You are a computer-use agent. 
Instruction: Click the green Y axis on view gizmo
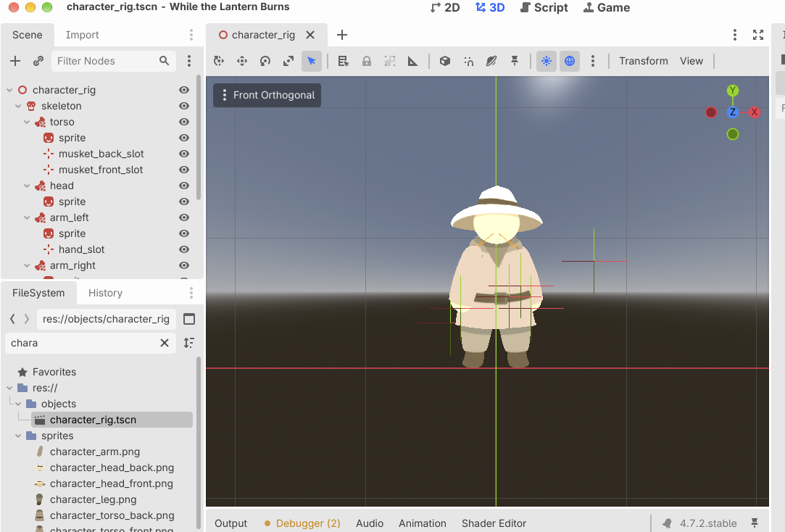[x=732, y=91]
